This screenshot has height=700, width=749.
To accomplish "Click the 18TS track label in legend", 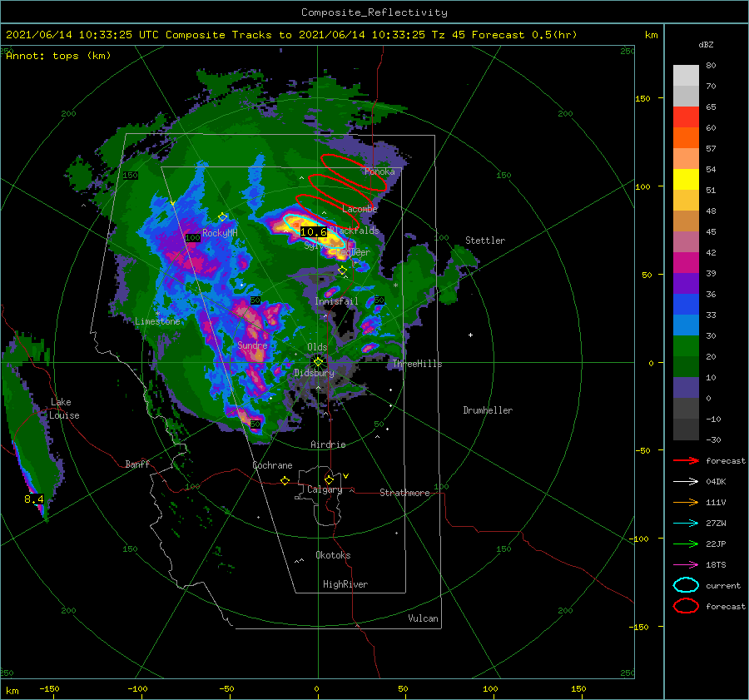I will [716, 565].
